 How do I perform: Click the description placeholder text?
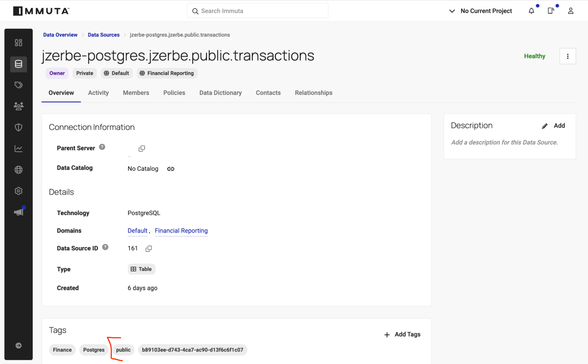pos(504,142)
